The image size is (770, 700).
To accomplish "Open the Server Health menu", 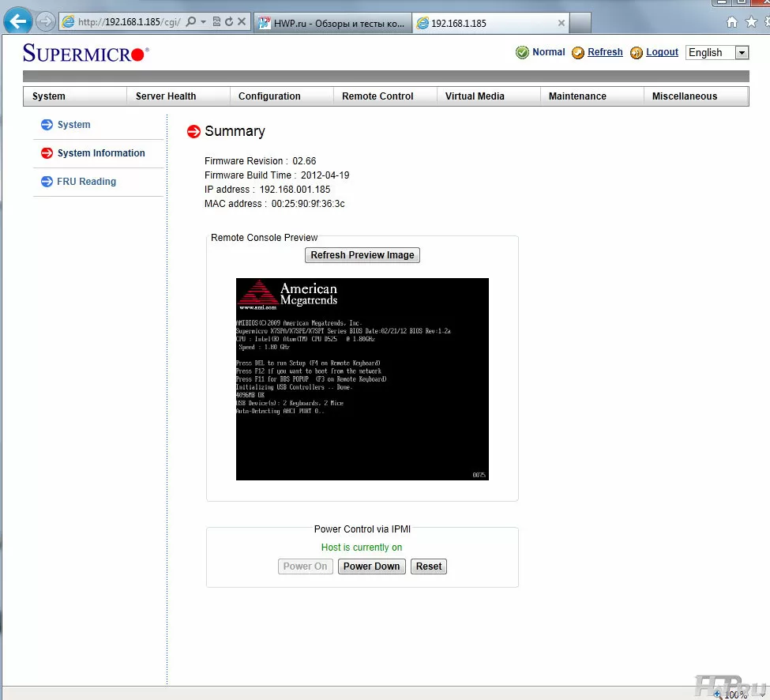I will (178, 96).
